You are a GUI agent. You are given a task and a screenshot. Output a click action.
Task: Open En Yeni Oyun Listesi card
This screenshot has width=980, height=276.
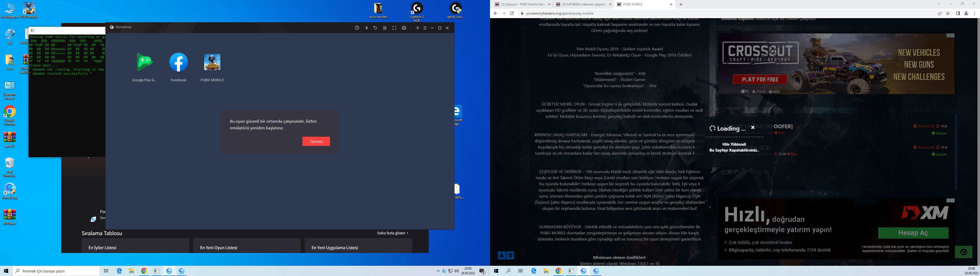(x=247, y=246)
